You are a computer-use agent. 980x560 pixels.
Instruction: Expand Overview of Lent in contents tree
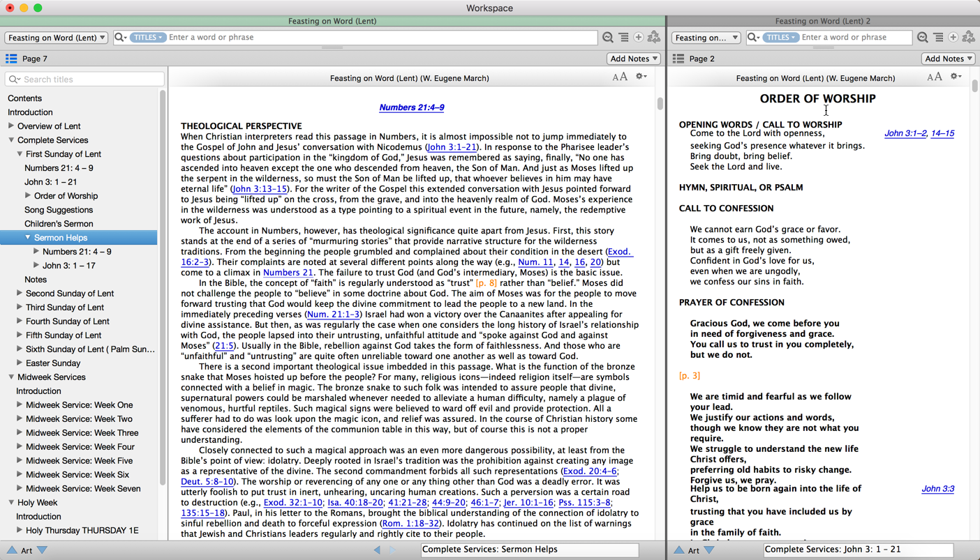[x=11, y=126]
